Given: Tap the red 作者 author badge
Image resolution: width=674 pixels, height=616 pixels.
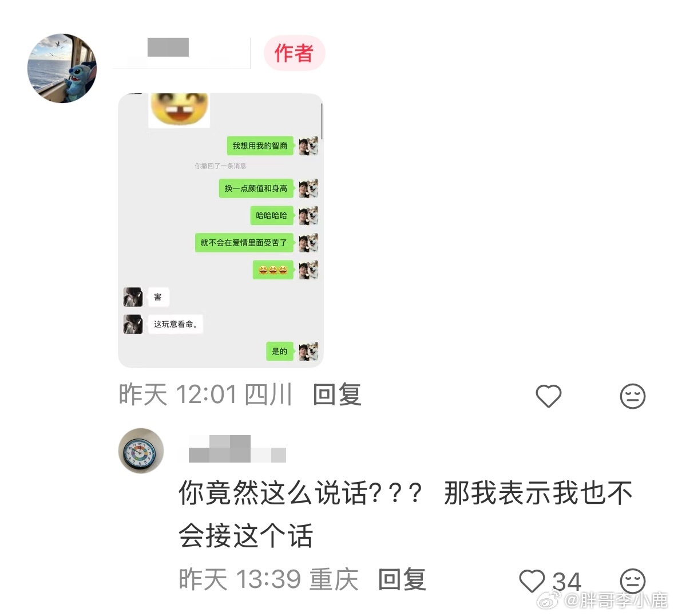Looking at the screenshot, I should tap(295, 53).
